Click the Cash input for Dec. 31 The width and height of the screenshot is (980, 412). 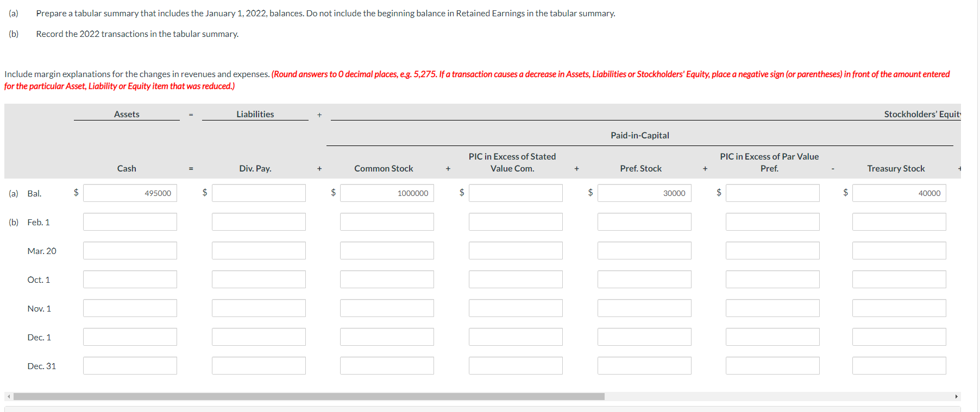pos(130,365)
